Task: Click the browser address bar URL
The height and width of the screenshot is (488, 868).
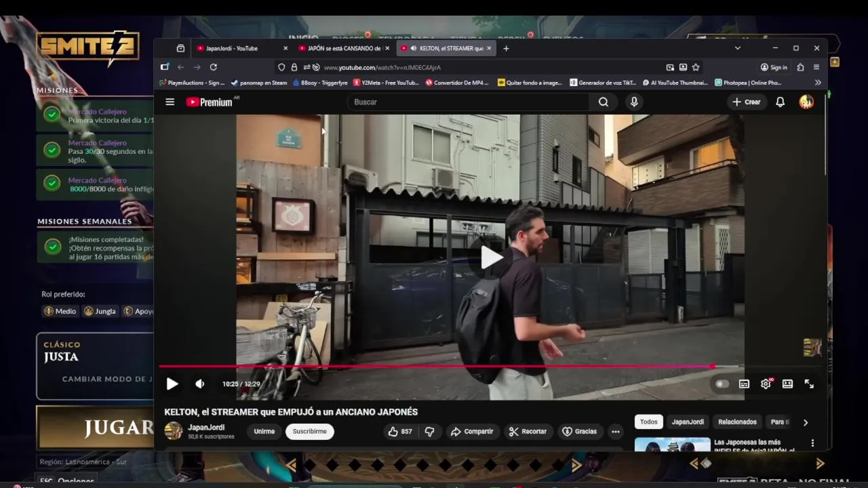Action: (382, 67)
